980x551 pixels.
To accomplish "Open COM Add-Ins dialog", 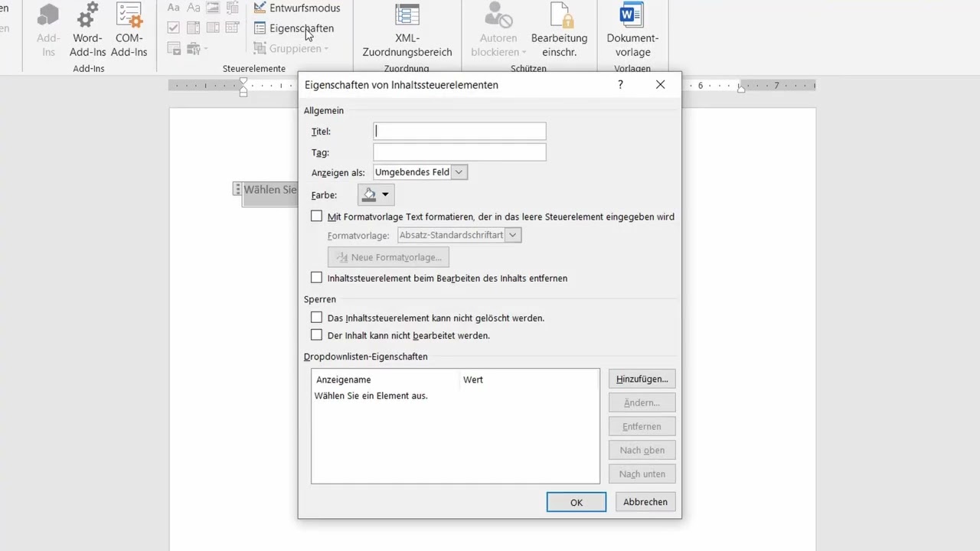I will pyautogui.click(x=129, y=30).
